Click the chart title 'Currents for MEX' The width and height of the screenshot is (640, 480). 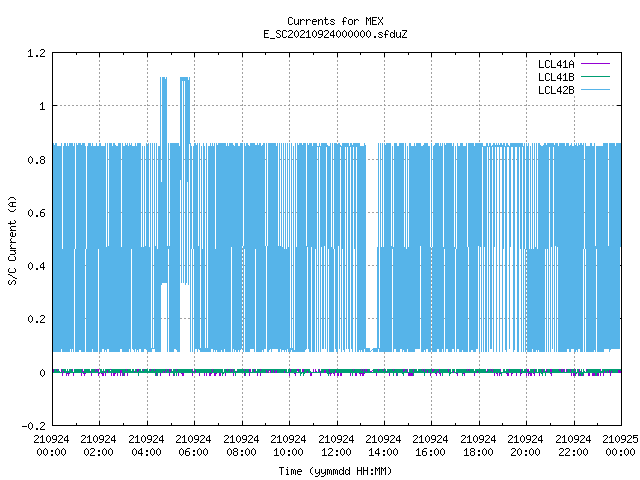coord(335,21)
